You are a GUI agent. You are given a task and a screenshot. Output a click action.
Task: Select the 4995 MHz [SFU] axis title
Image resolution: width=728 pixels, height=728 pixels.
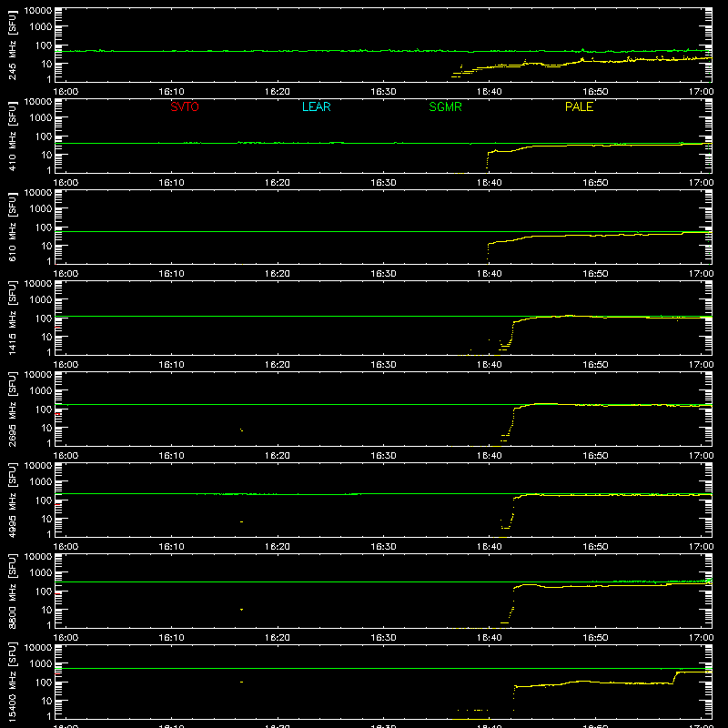pyautogui.click(x=12, y=500)
